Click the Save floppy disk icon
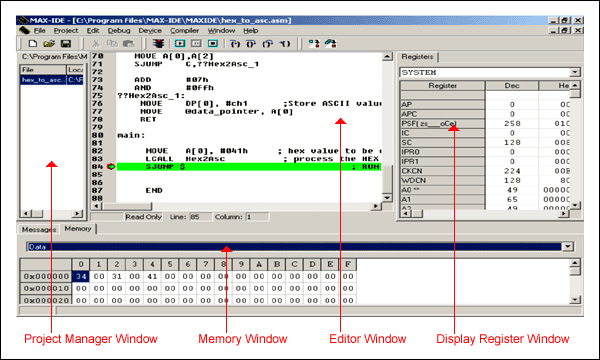This screenshot has height=360, width=600. [x=66, y=44]
